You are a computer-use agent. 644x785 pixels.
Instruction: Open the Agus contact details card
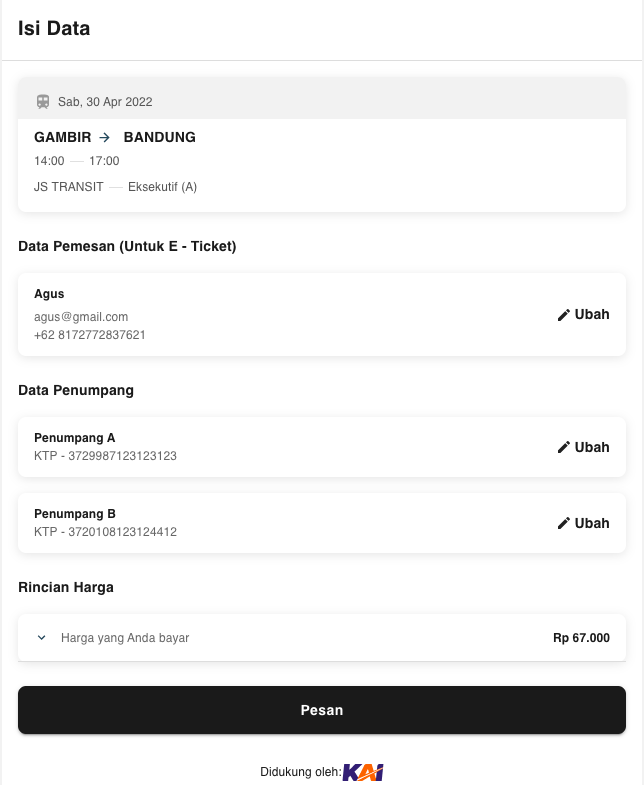[x=322, y=314]
